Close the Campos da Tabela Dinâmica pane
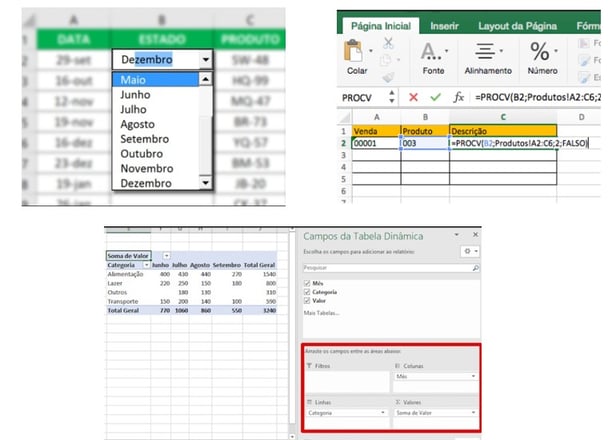The image size is (612, 440). tap(475, 234)
